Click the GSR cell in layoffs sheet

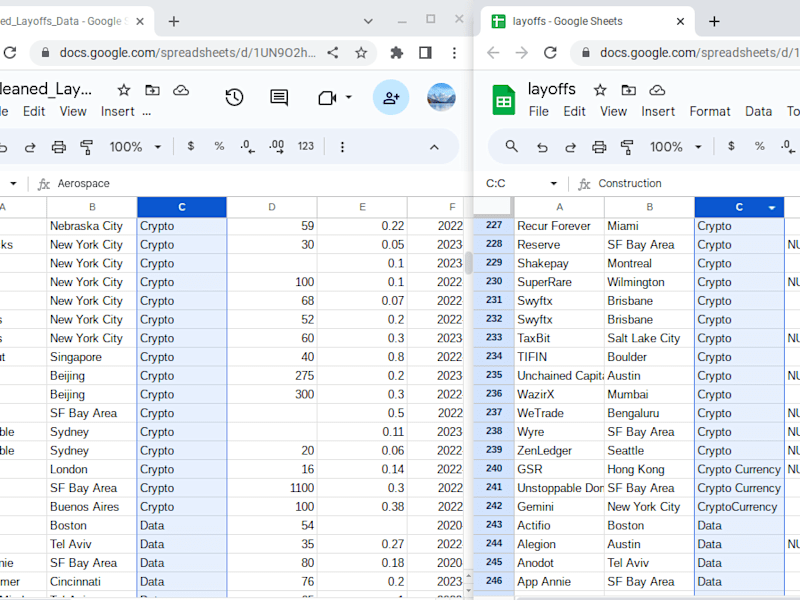point(559,469)
